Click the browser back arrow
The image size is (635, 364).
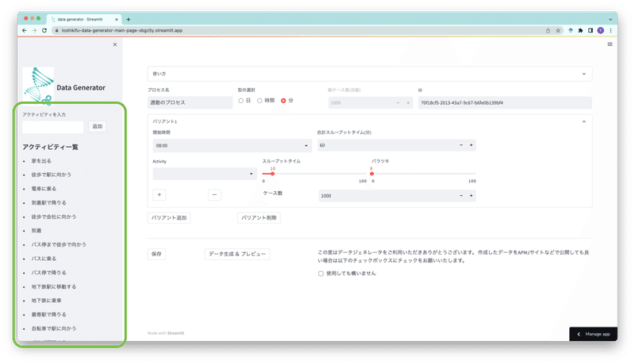click(25, 30)
